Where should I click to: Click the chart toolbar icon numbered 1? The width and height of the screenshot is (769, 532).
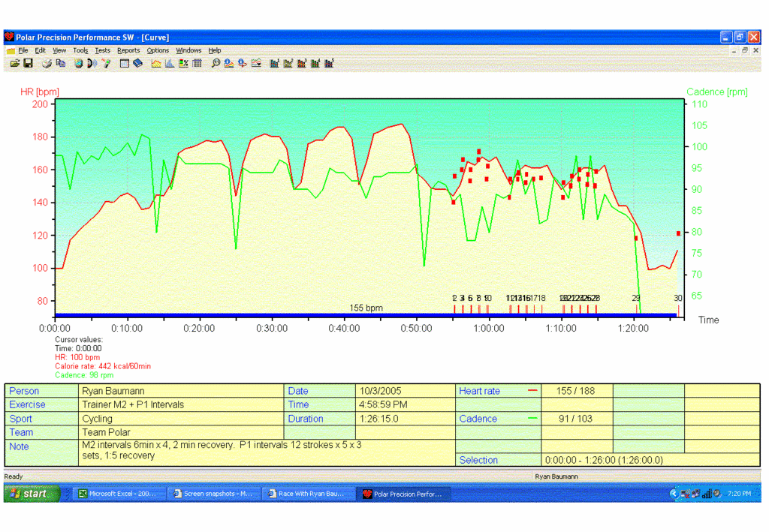pyautogui.click(x=275, y=63)
